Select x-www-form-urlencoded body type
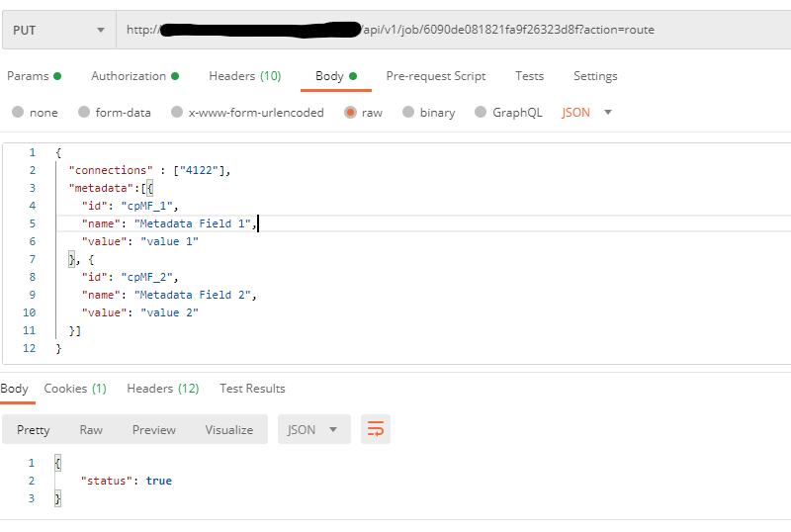 [177, 113]
